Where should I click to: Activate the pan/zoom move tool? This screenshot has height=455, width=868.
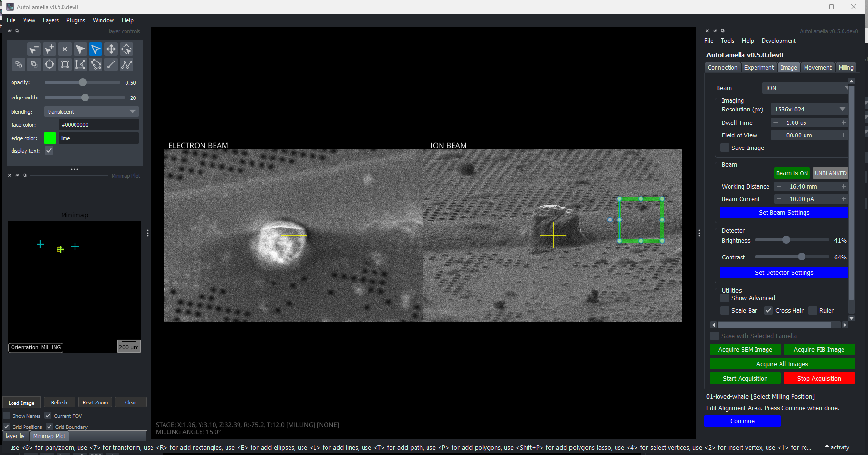coord(111,49)
